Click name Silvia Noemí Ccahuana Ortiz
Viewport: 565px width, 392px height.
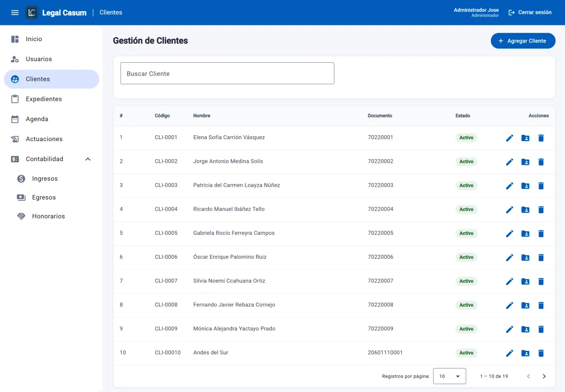click(229, 281)
